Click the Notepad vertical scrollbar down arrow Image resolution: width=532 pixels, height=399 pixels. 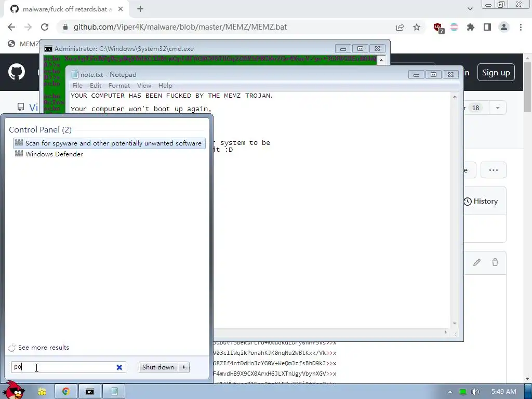pyautogui.click(x=455, y=323)
